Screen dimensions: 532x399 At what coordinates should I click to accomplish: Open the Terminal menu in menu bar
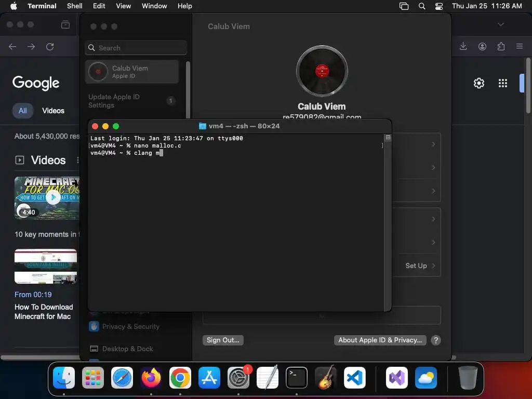click(x=42, y=6)
